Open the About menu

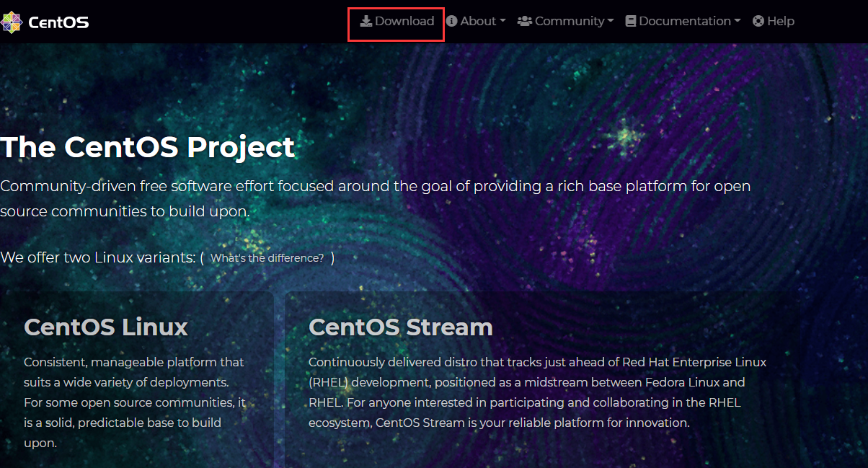(x=476, y=21)
